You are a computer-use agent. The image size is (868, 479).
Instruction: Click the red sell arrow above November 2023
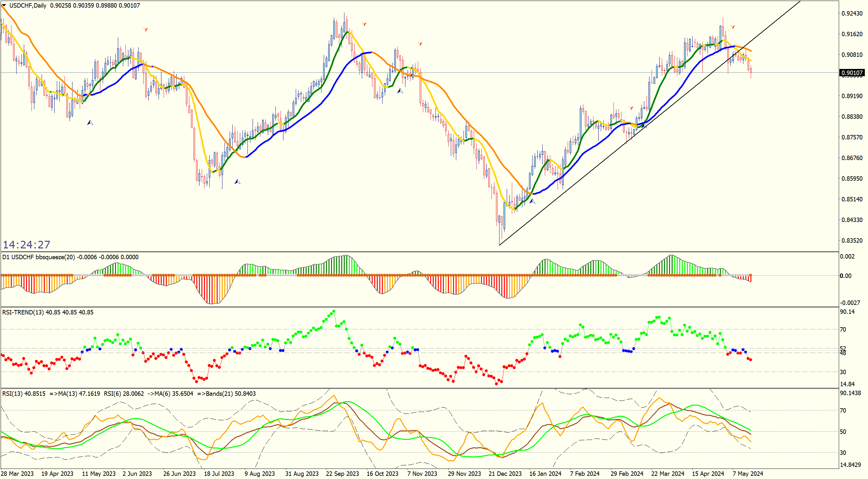click(x=420, y=44)
